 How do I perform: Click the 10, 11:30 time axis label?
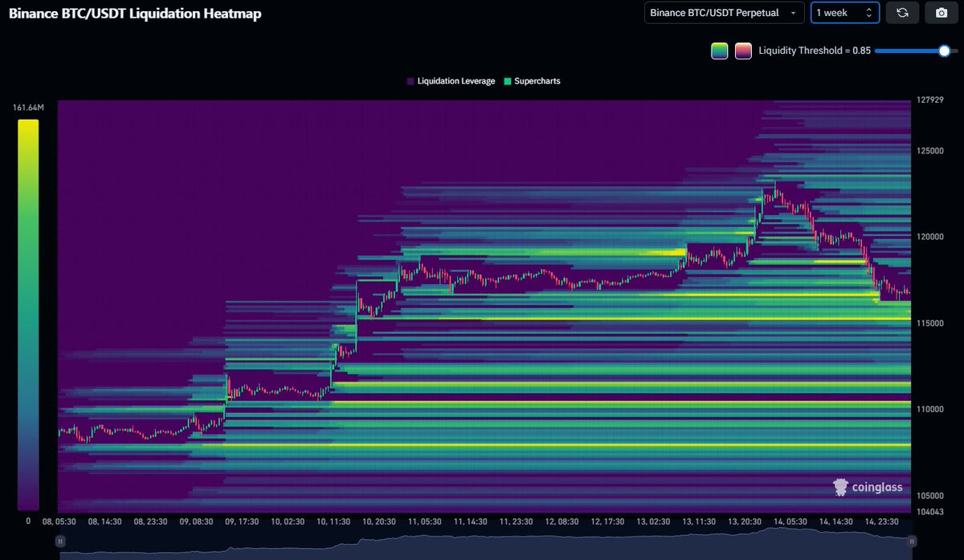coord(333,521)
